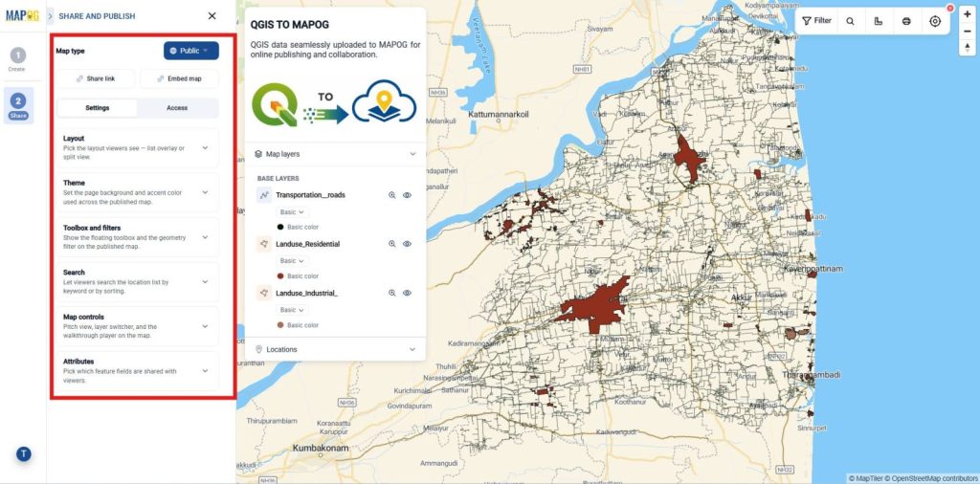Zoom in the map with plus button
The width and height of the screenshot is (980, 484).
[968, 14]
